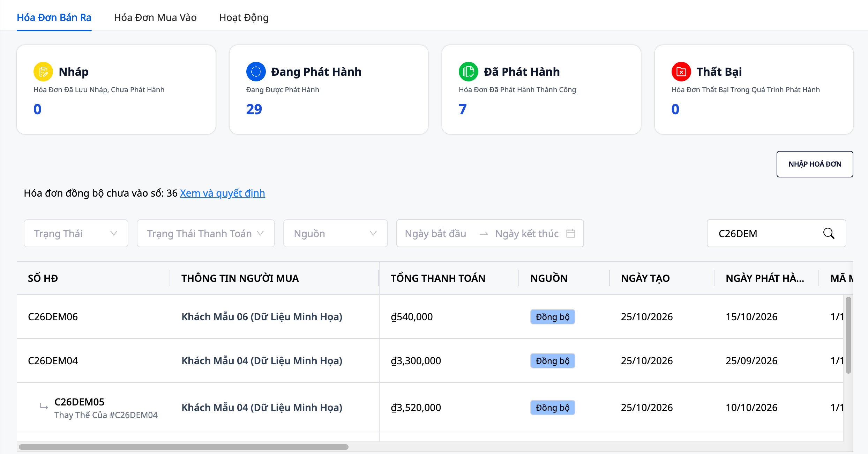Click the Ngày kết thúc date field

pos(527,233)
